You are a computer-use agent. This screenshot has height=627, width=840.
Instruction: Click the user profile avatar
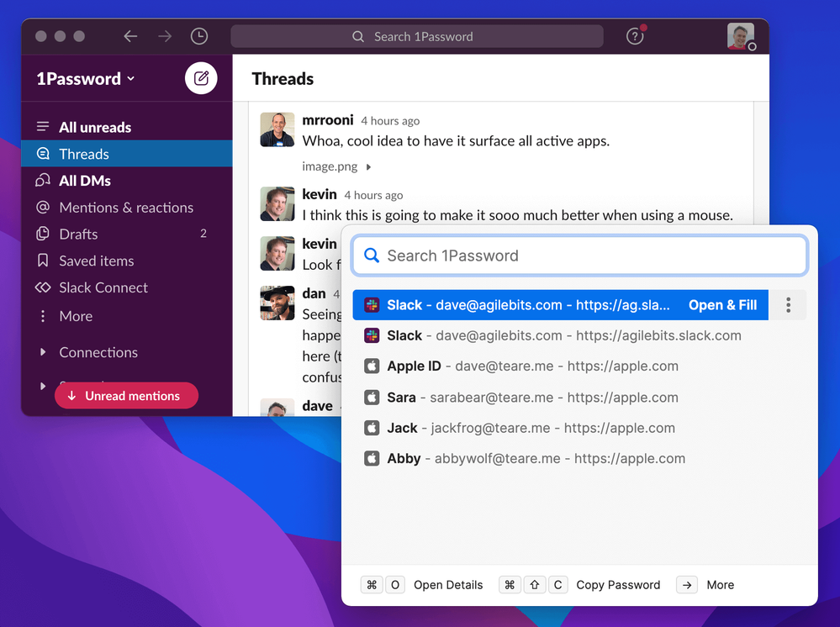click(x=740, y=36)
